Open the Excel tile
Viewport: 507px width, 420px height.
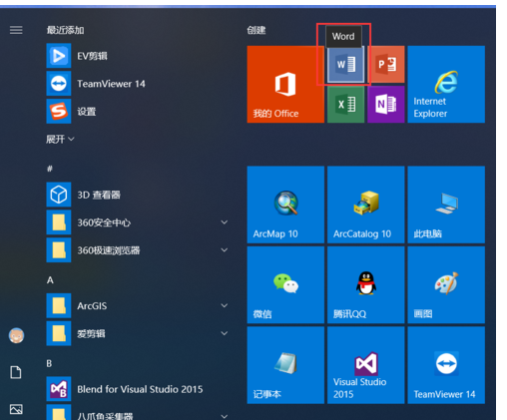[x=345, y=105]
